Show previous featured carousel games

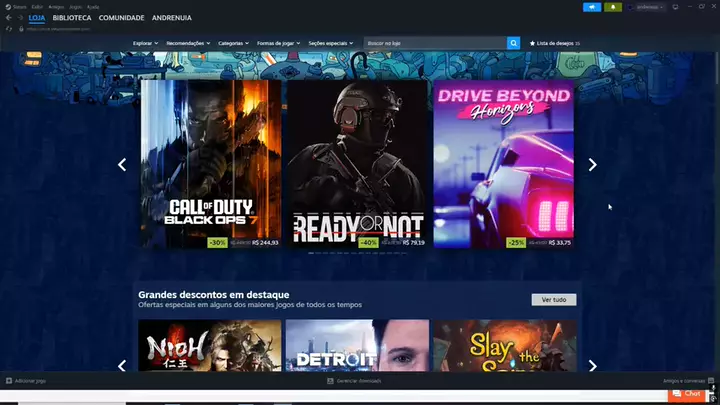(122, 165)
